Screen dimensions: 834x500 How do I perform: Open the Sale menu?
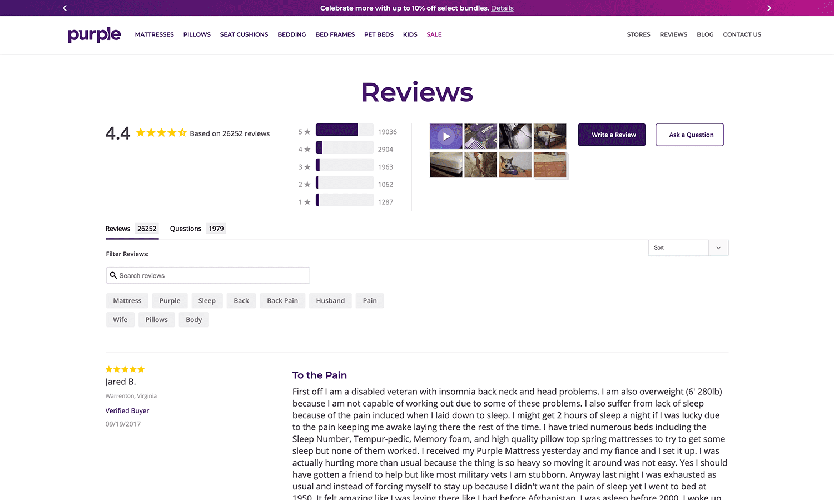click(x=434, y=35)
